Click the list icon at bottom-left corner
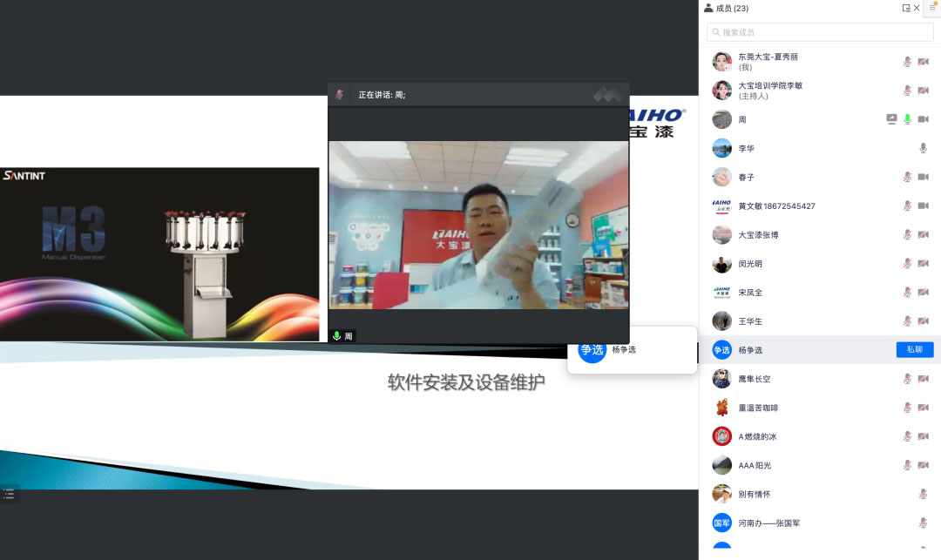The image size is (941, 560). click(x=9, y=494)
